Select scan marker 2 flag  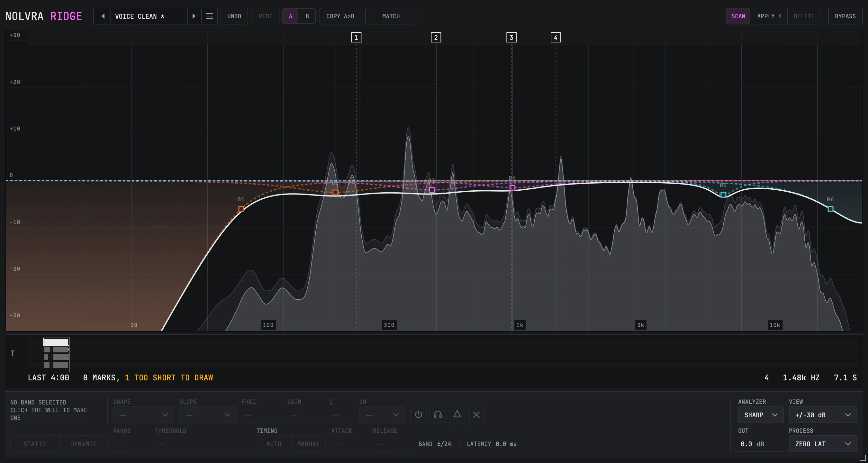point(436,37)
